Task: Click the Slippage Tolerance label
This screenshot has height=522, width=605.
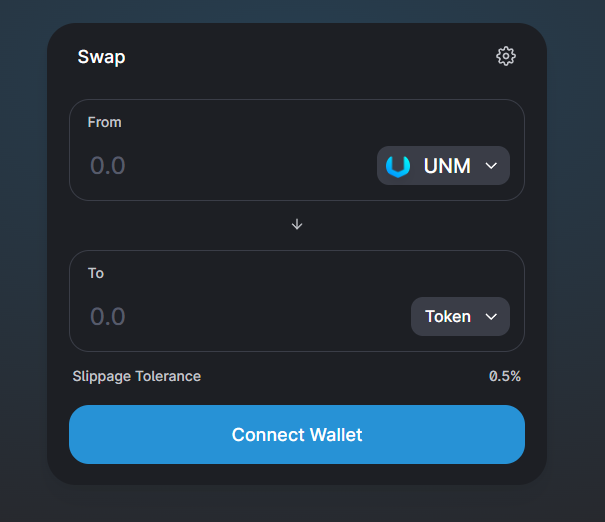Action: (x=137, y=376)
